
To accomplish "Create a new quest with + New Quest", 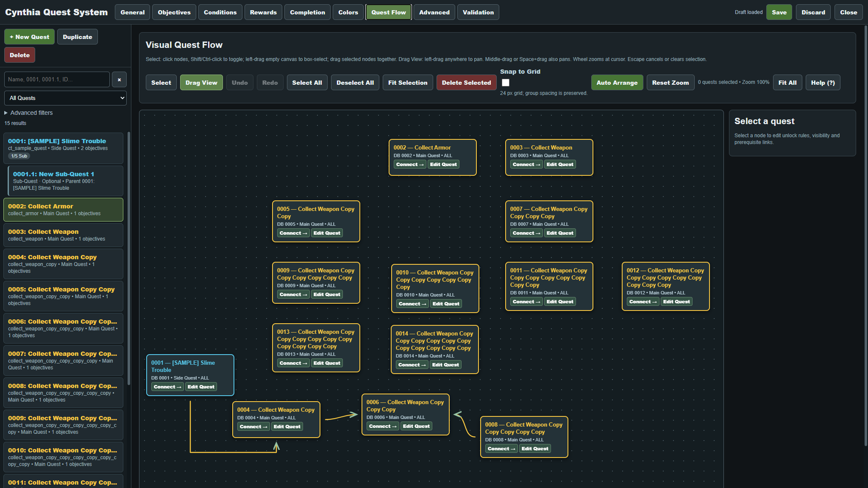I will click(x=29, y=37).
